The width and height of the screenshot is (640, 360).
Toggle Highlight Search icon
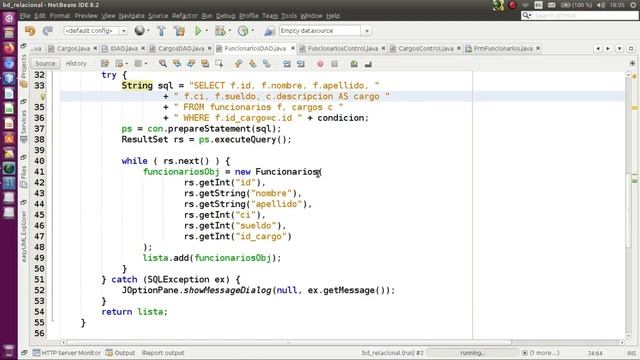(x=205, y=64)
